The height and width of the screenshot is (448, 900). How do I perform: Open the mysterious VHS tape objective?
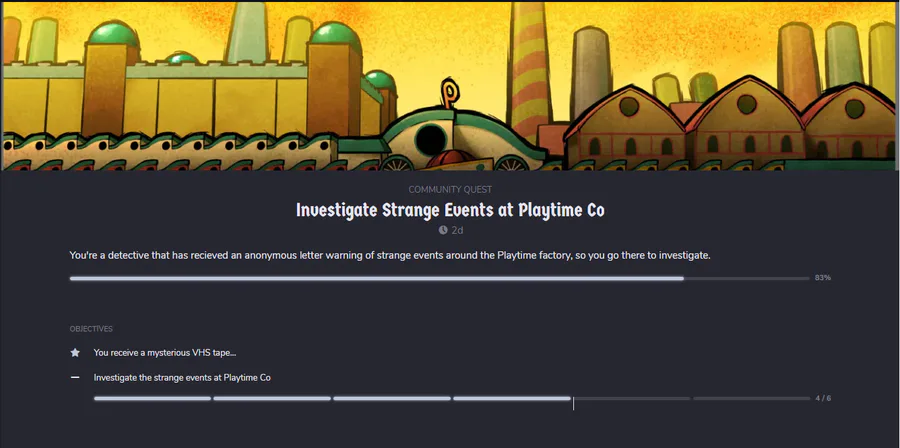[165, 353]
